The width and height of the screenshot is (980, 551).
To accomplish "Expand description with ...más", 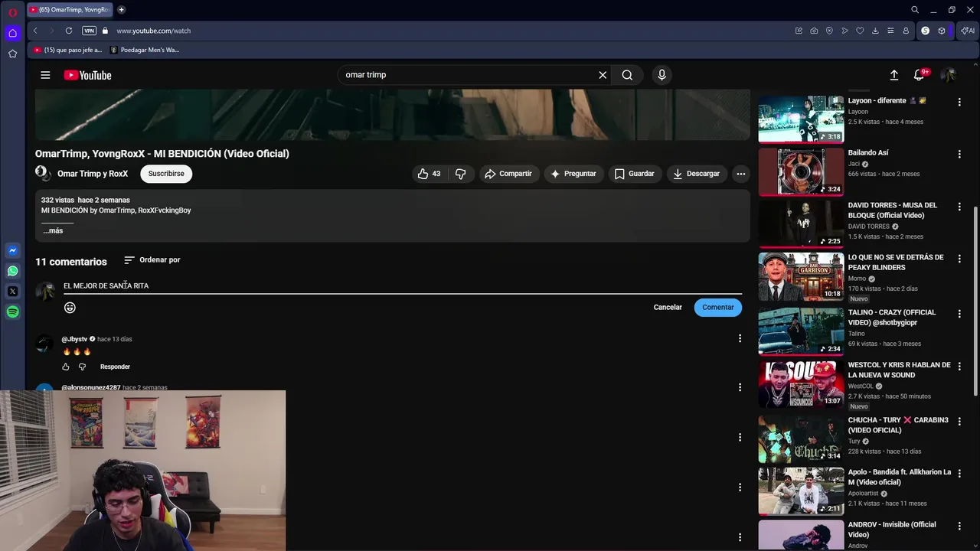I will 53,230.
